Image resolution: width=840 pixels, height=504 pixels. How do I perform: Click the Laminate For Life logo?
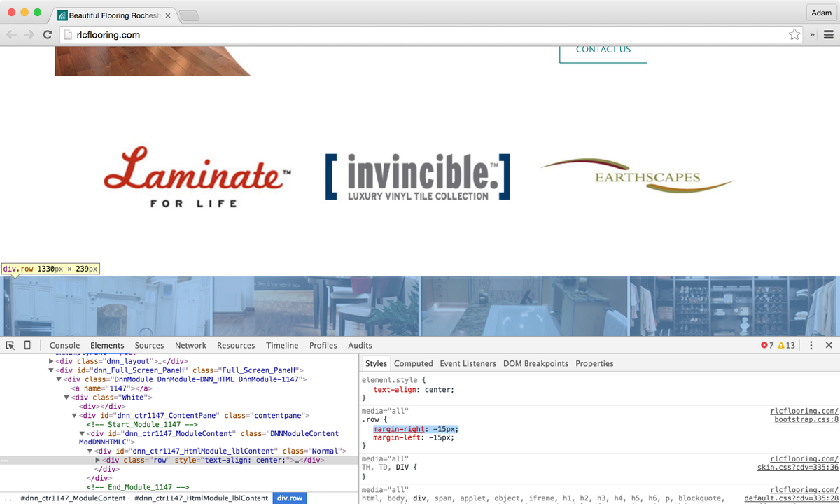coord(197,177)
